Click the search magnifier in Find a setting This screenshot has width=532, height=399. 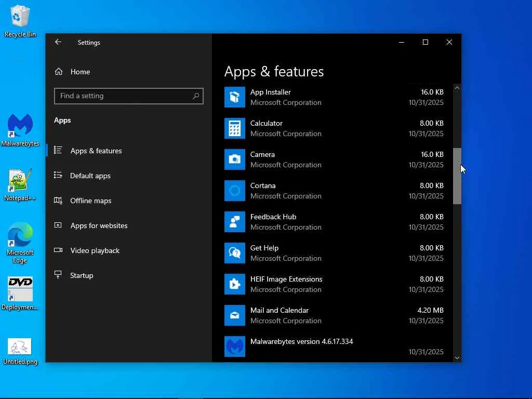click(x=196, y=96)
